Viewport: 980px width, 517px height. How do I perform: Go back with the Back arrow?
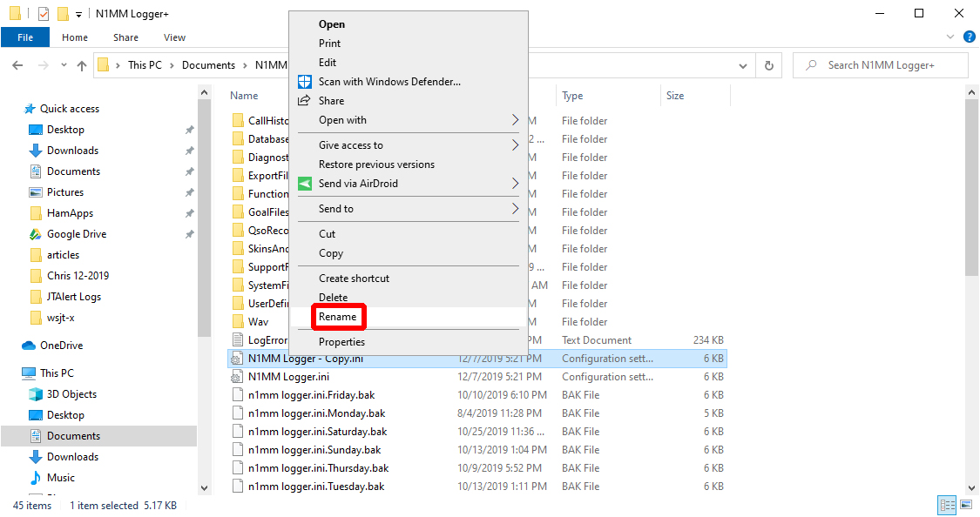click(x=17, y=65)
